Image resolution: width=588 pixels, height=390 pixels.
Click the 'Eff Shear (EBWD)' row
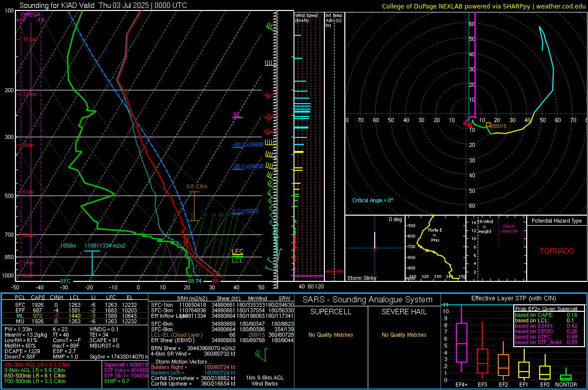pos(222,340)
